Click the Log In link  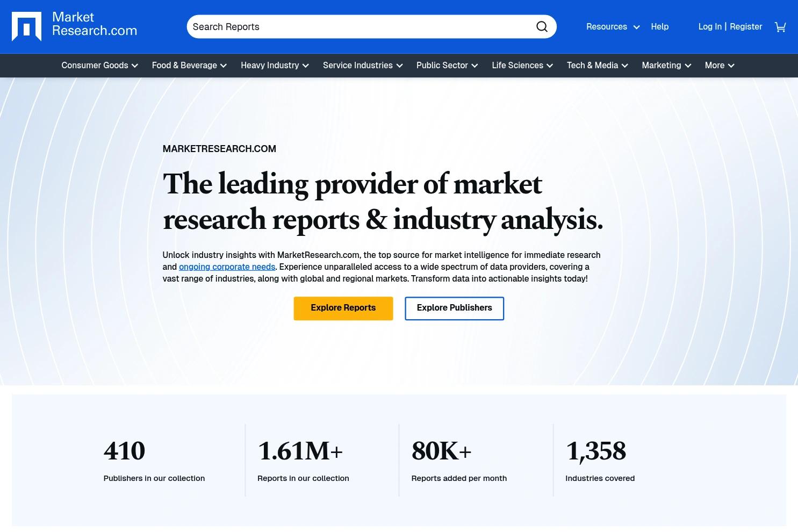click(x=710, y=27)
